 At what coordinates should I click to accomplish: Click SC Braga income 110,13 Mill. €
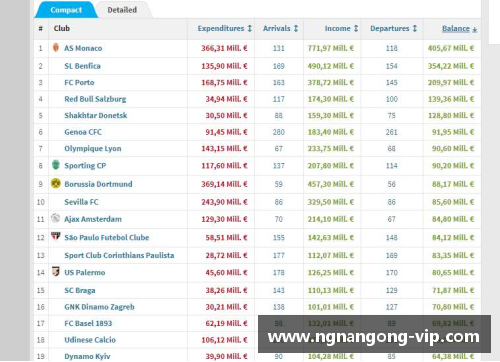(331, 290)
